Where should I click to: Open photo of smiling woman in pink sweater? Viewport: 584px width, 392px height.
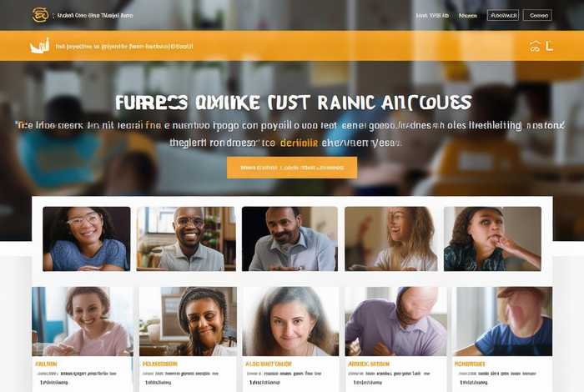(x=83, y=321)
